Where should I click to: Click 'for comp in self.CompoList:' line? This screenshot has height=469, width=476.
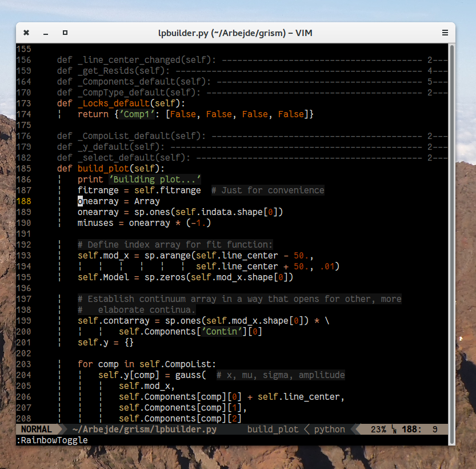(x=147, y=364)
